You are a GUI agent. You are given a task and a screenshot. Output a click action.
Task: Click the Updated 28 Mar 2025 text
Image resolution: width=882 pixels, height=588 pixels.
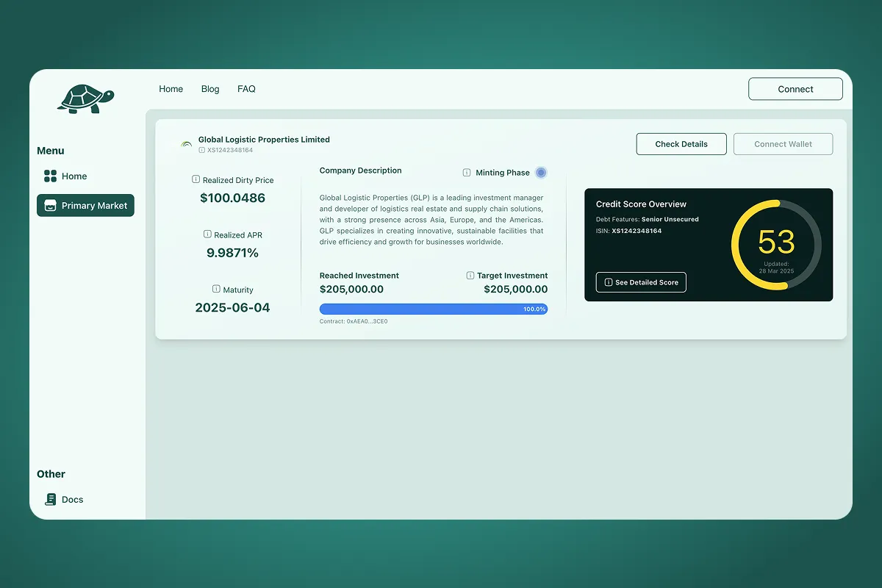(776, 268)
